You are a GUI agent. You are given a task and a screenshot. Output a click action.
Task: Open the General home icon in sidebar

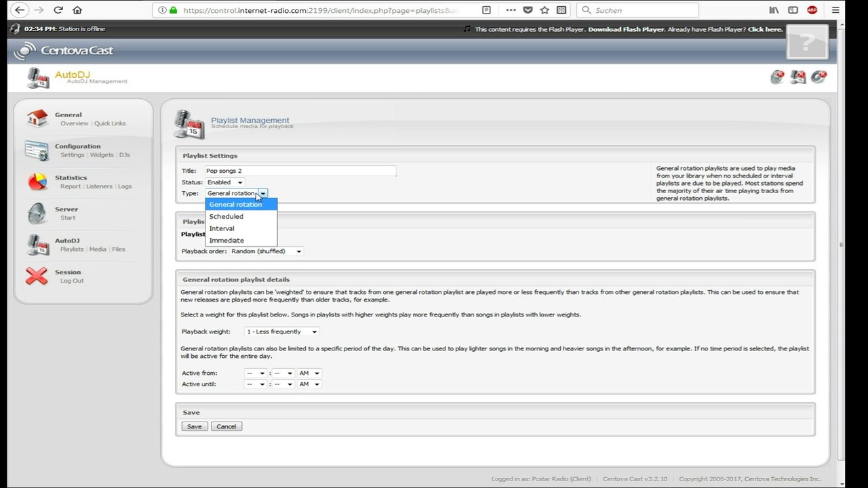(37, 119)
